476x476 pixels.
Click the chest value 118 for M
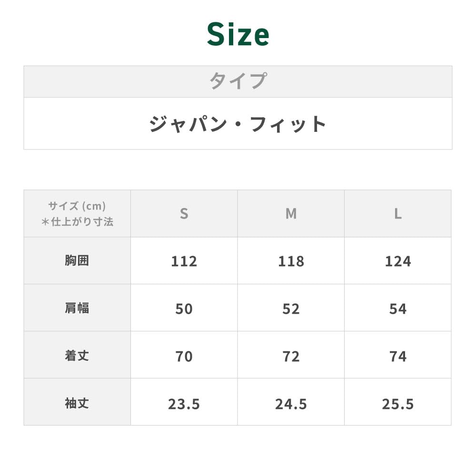[x=291, y=261]
